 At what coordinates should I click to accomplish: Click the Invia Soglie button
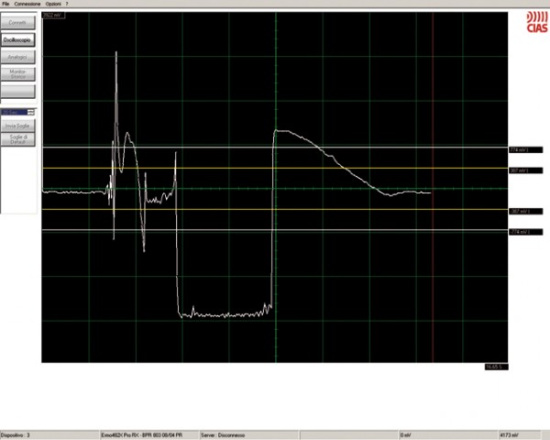click(x=18, y=126)
